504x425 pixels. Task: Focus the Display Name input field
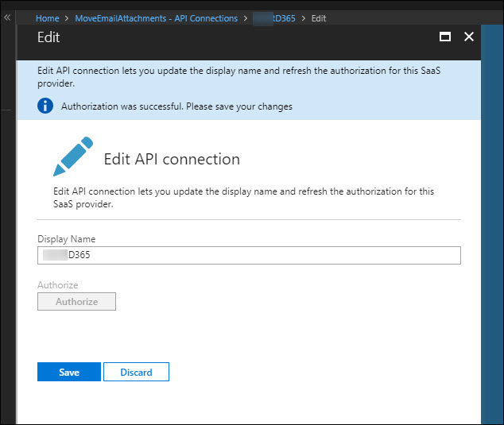249,255
